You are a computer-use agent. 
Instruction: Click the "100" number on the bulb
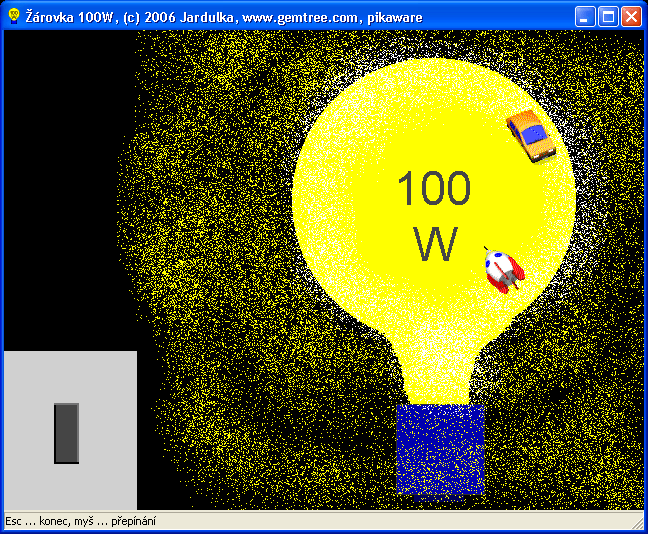(x=433, y=188)
